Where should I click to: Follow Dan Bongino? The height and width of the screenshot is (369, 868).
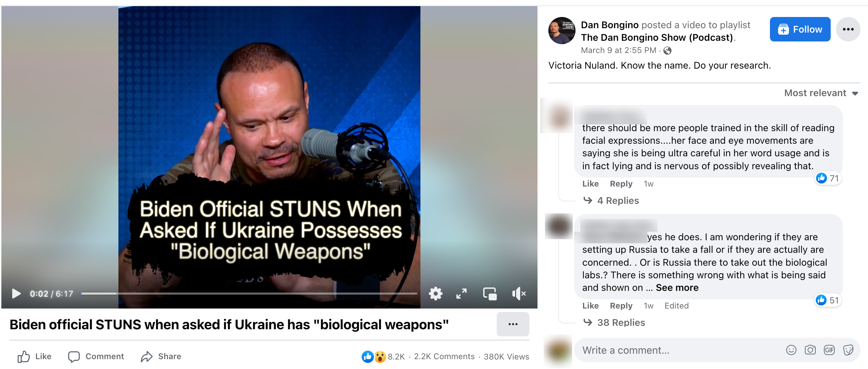coord(800,29)
